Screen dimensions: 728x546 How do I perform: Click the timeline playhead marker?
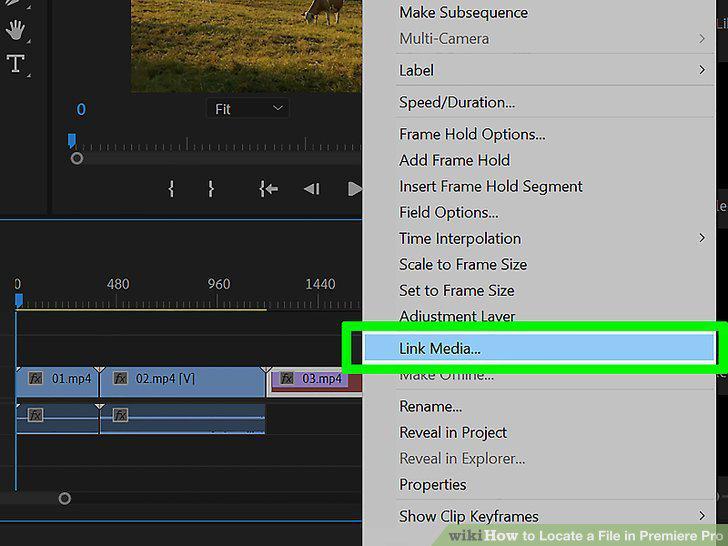click(x=19, y=300)
